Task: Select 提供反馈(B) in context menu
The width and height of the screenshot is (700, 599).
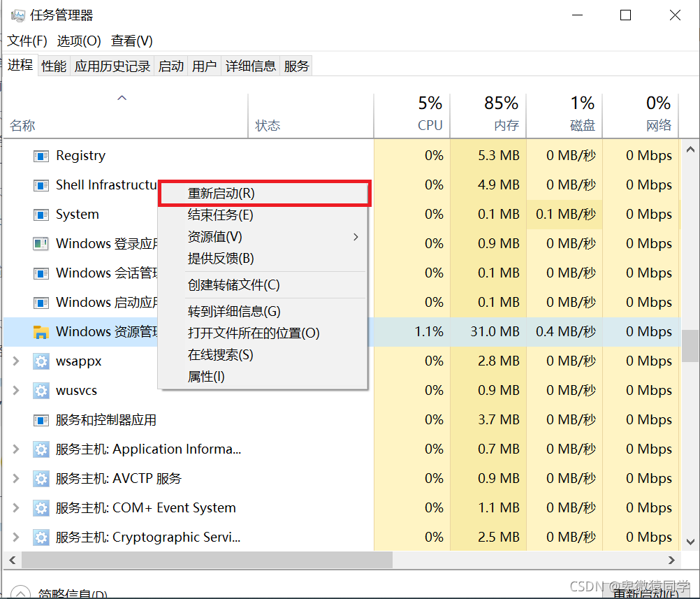Action: click(x=263, y=258)
